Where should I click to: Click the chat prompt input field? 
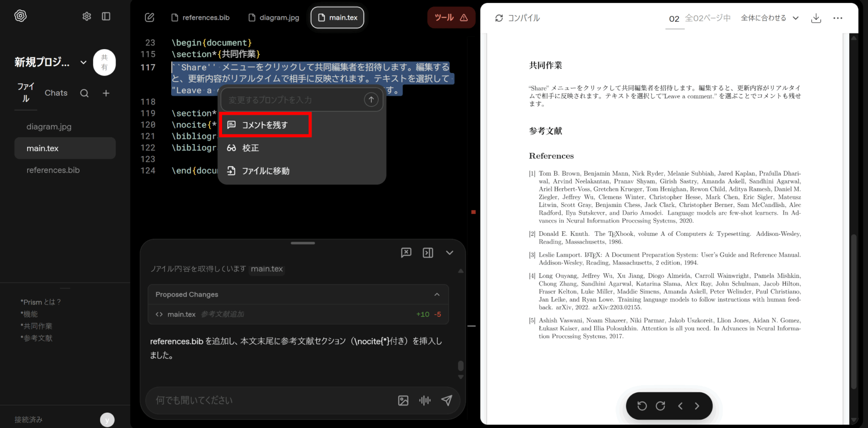[x=271, y=400]
